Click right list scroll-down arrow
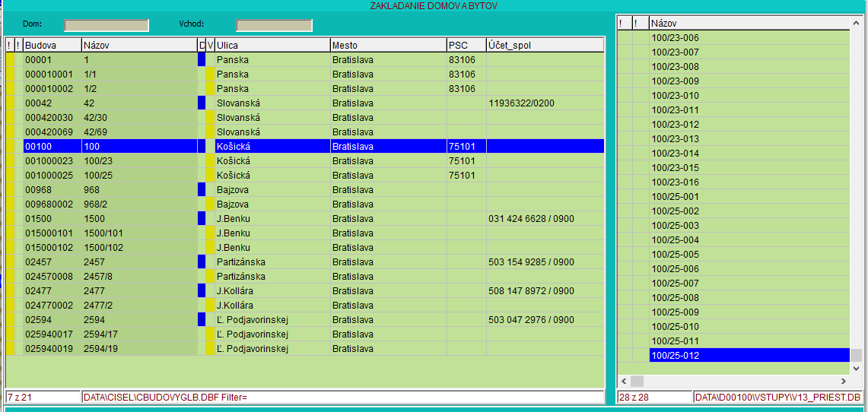 click(857, 368)
